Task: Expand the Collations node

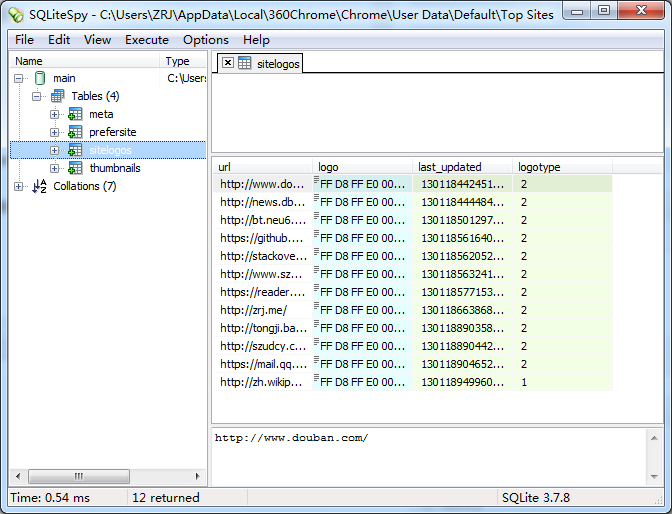Action: (19, 186)
